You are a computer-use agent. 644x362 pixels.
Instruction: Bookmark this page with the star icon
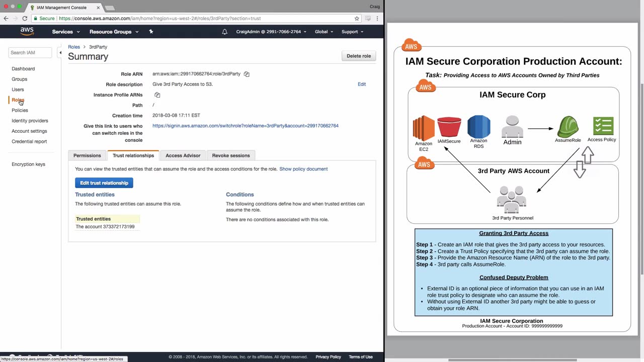pos(357,18)
